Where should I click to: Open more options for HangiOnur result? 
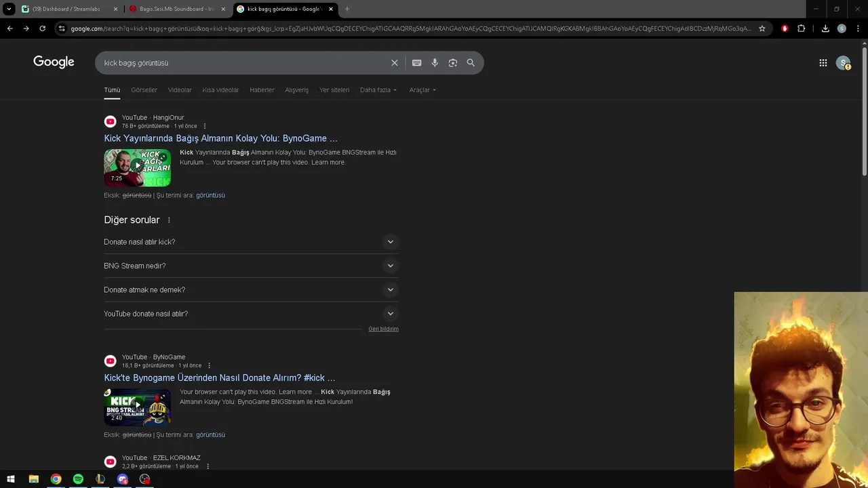[x=205, y=126]
